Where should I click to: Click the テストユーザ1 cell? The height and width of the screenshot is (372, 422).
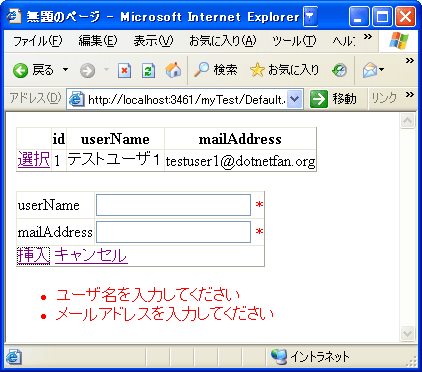point(114,159)
